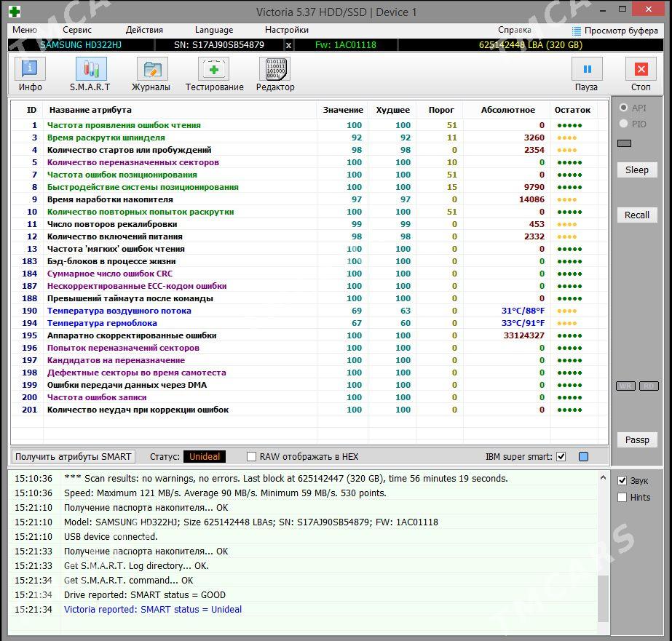Select the PIO radio button
The image size is (672, 641).
tap(623, 124)
